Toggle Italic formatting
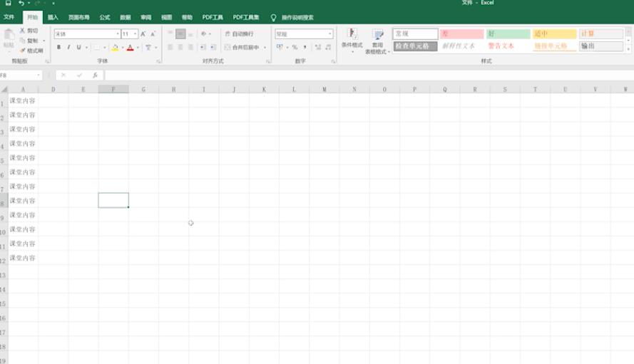The height and width of the screenshot is (364, 634). click(x=68, y=47)
